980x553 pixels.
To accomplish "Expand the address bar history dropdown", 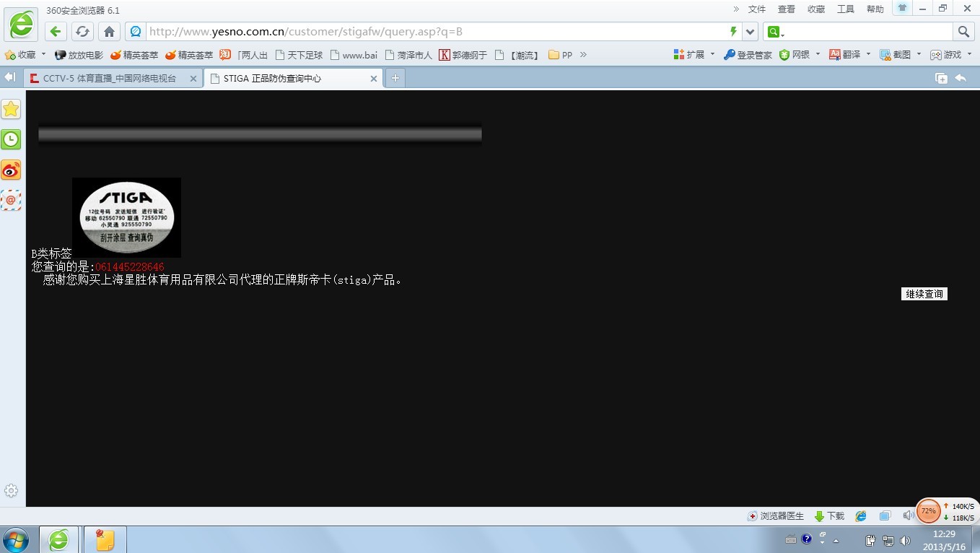I will click(x=751, y=31).
